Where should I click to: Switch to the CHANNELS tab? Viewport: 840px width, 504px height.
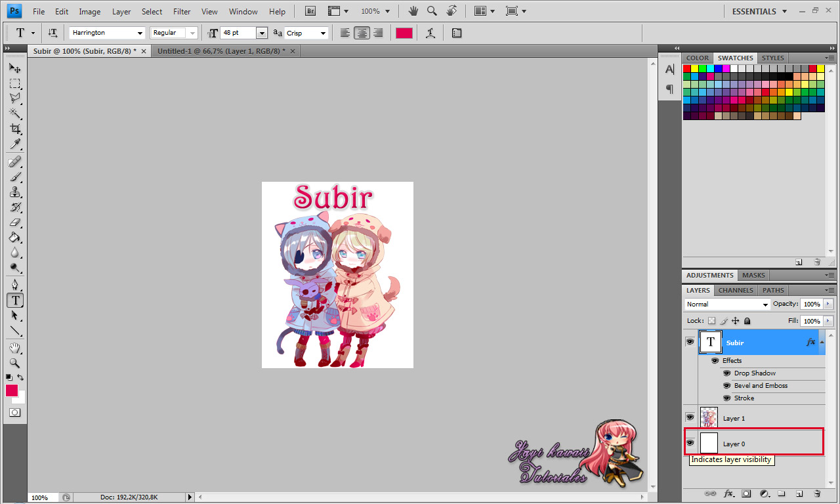click(x=736, y=290)
